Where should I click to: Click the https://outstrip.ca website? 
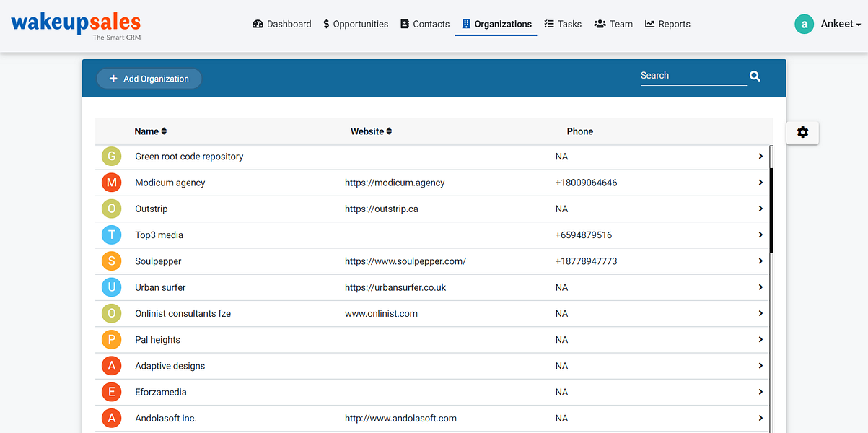[382, 209]
